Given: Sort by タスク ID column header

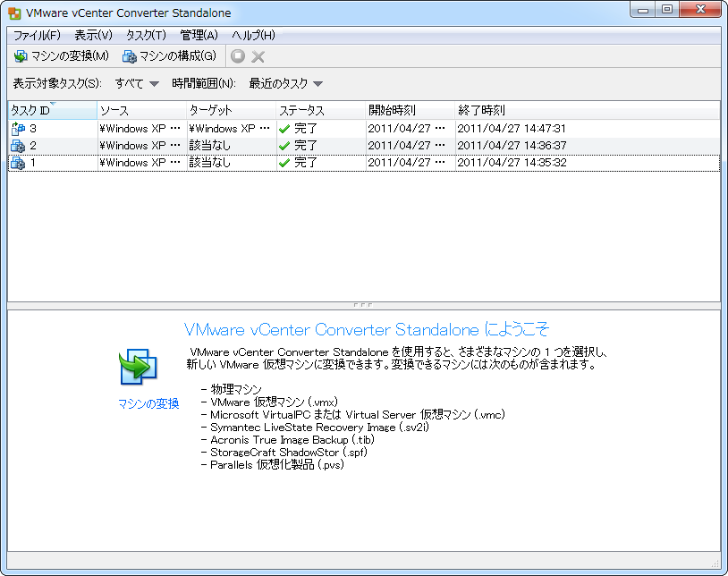Looking at the screenshot, I should [53, 111].
